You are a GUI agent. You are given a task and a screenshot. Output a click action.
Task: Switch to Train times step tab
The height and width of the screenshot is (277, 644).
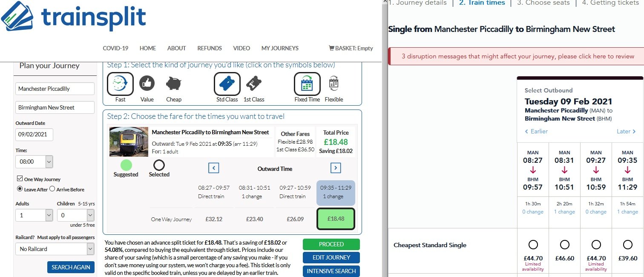pos(482,3)
